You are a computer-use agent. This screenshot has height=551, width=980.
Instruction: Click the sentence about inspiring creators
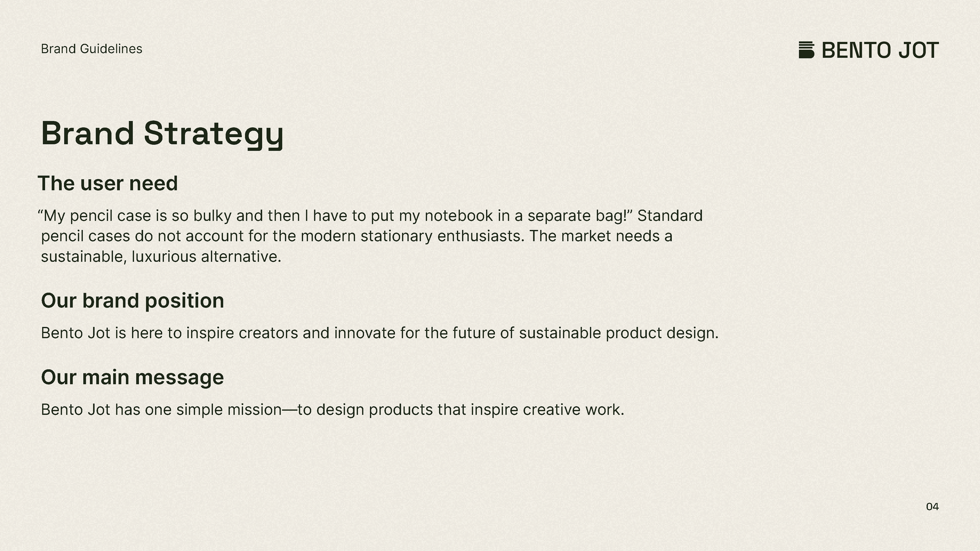tap(380, 333)
